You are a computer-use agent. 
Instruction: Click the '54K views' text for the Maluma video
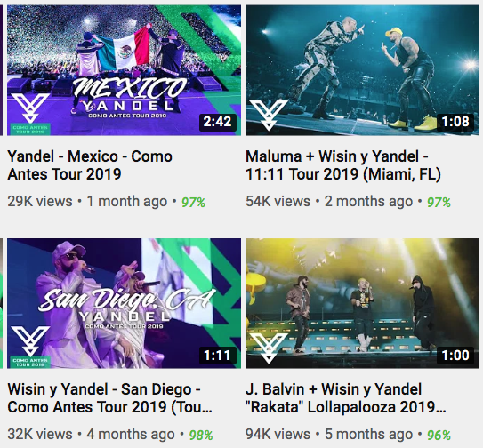(278, 202)
